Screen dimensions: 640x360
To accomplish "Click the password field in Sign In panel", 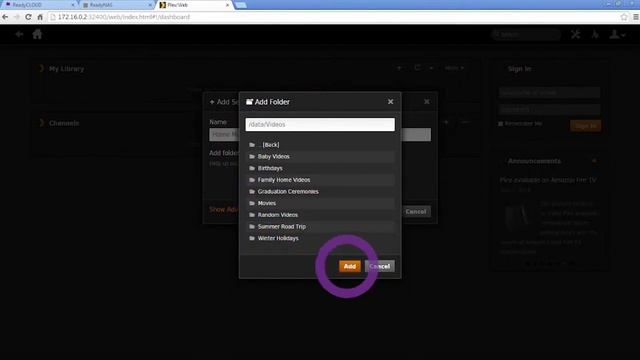I will point(549,109).
